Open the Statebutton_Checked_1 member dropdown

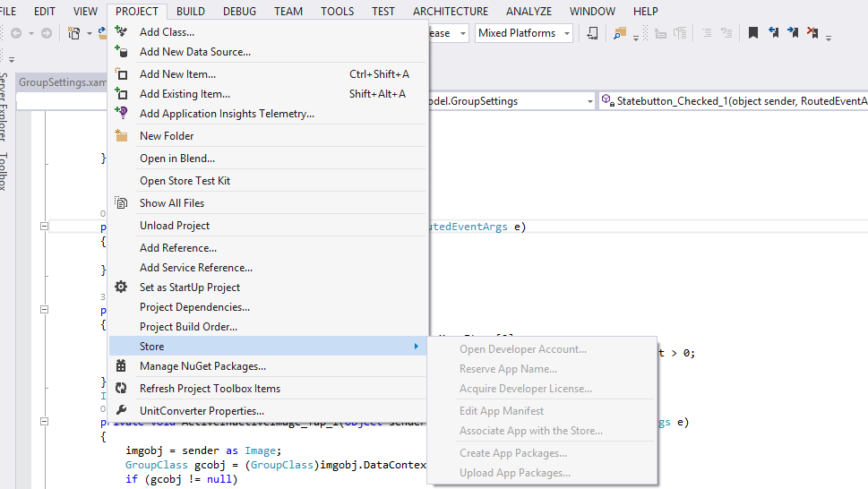click(735, 101)
